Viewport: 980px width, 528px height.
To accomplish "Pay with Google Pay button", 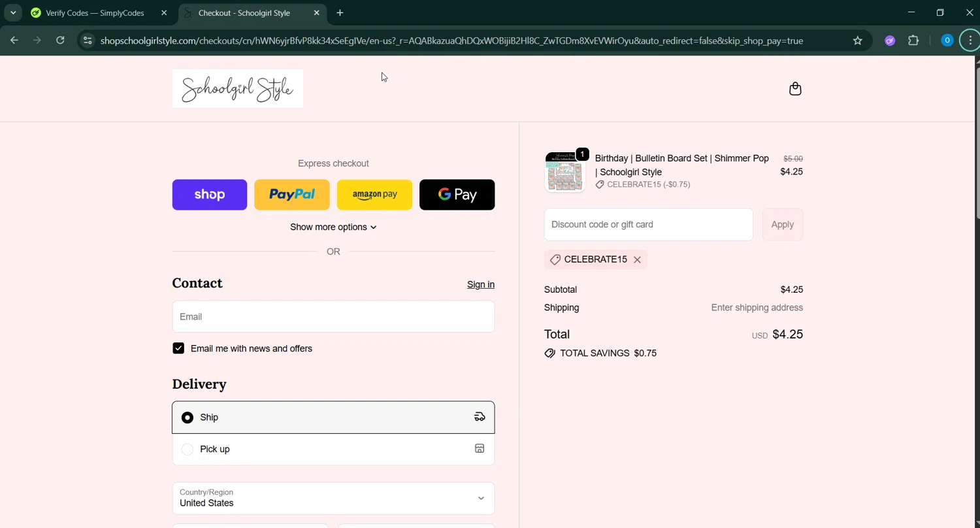I will [x=457, y=195].
